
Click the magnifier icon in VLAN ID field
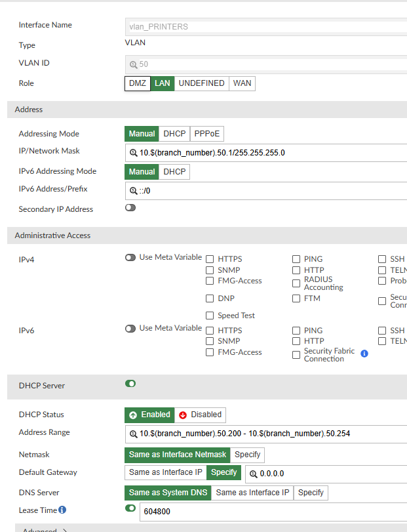(134, 65)
